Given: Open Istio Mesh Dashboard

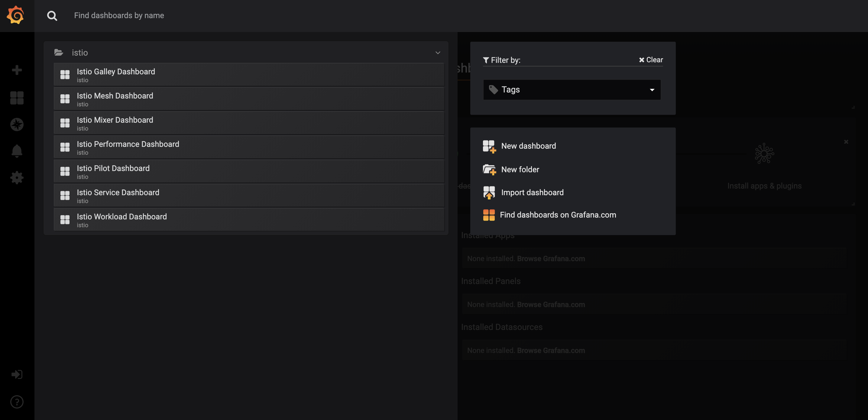Looking at the screenshot, I should pyautogui.click(x=249, y=99).
